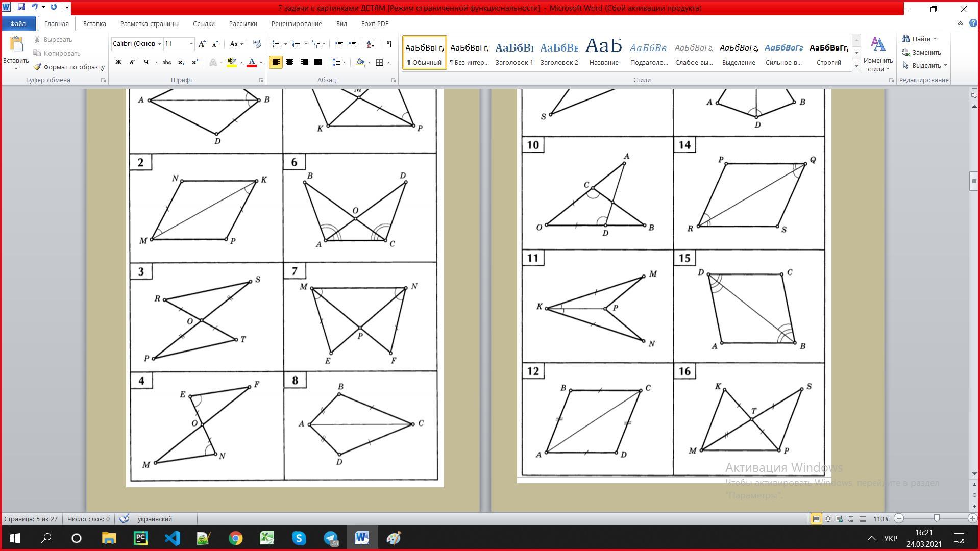Open Google Chrome from the taskbar

pos(235,538)
